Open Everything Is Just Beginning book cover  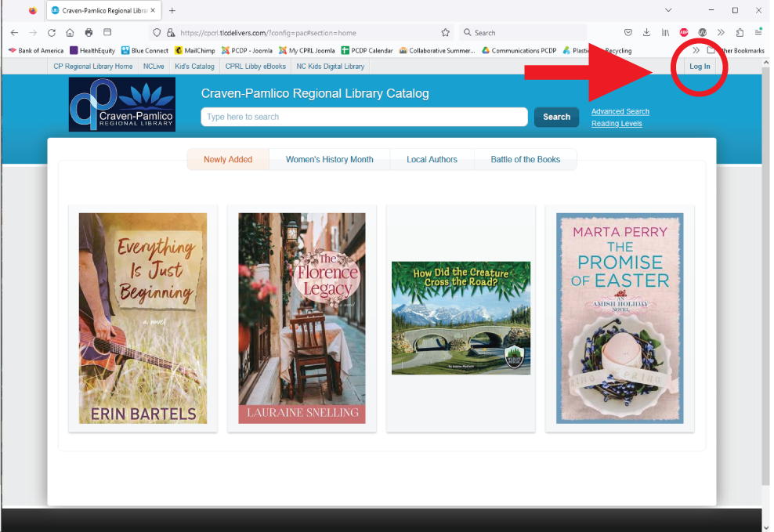click(143, 318)
